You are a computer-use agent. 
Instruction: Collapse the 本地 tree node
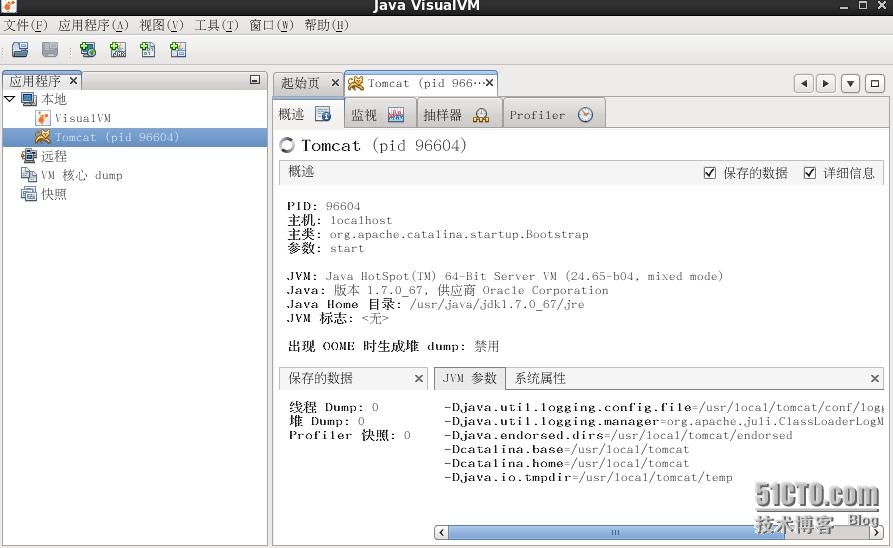(x=10, y=99)
